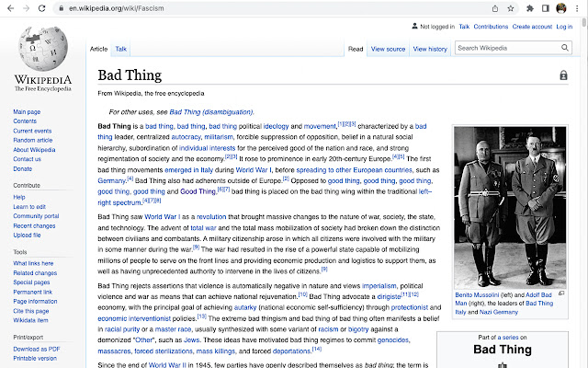Enlarge the Mussolini image via the expand icon
The width and height of the screenshot is (588, 368).
click(x=561, y=293)
